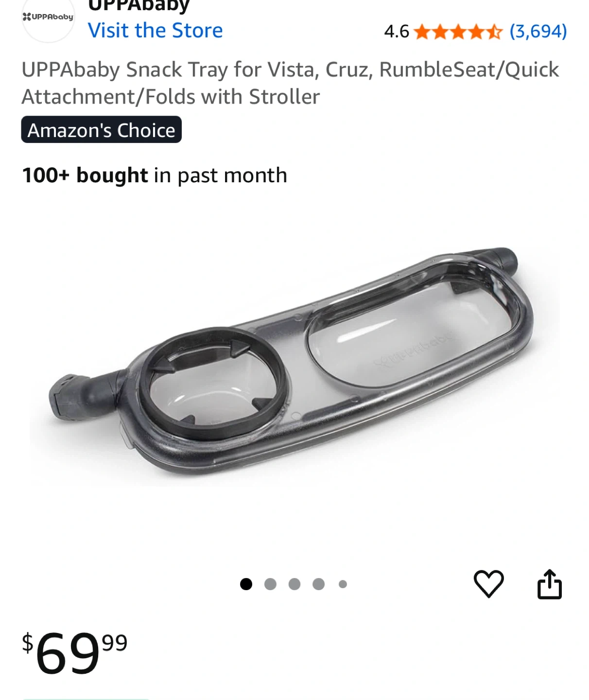Viewport: 589px width, 700px height.
Task: Tap the UPPAbaby brand name heading
Action: (139, 6)
